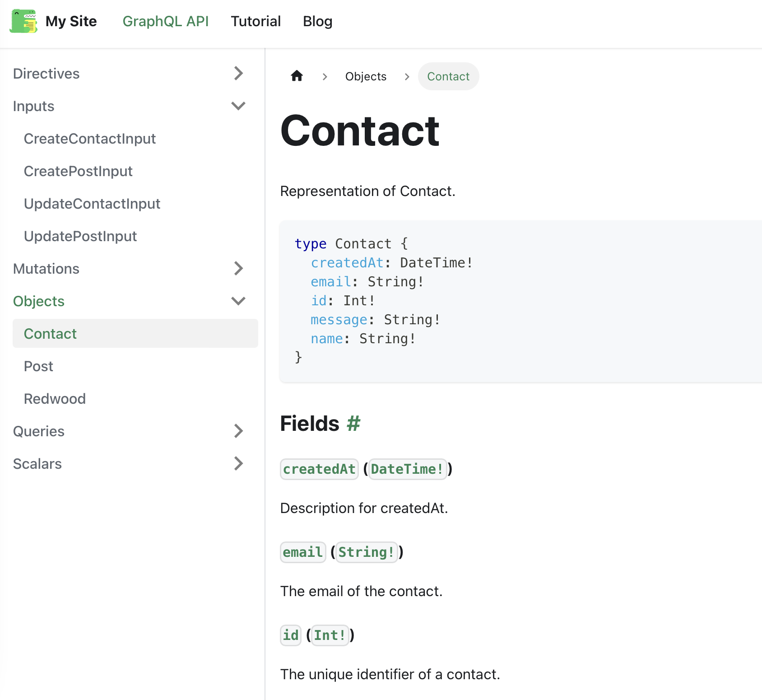Collapse the Objects section
762x700 pixels.
tap(238, 301)
